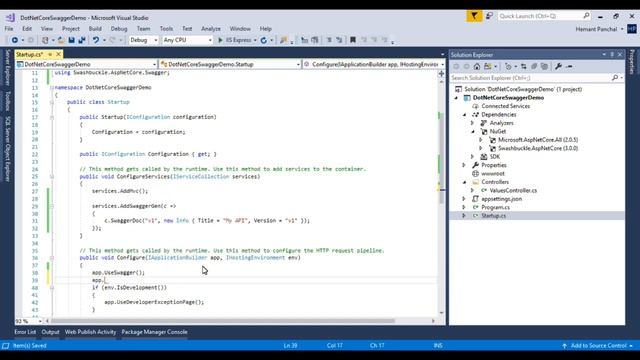Click Solution Explorer Sync with Active Document icon
This screenshot has height=360, width=640.
pyautogui.click(x=524, y=66)
